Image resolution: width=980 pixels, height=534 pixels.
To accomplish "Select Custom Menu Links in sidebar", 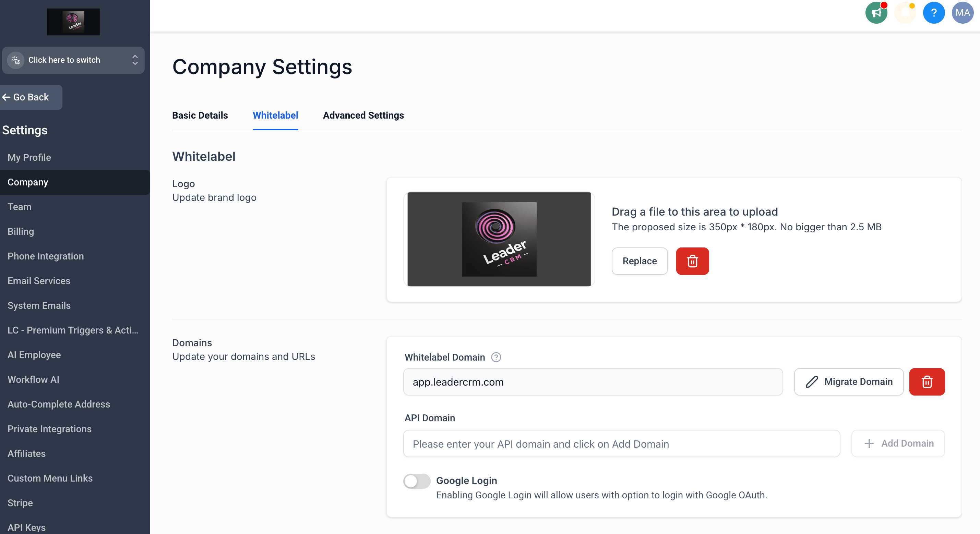I will coord(50,478).
